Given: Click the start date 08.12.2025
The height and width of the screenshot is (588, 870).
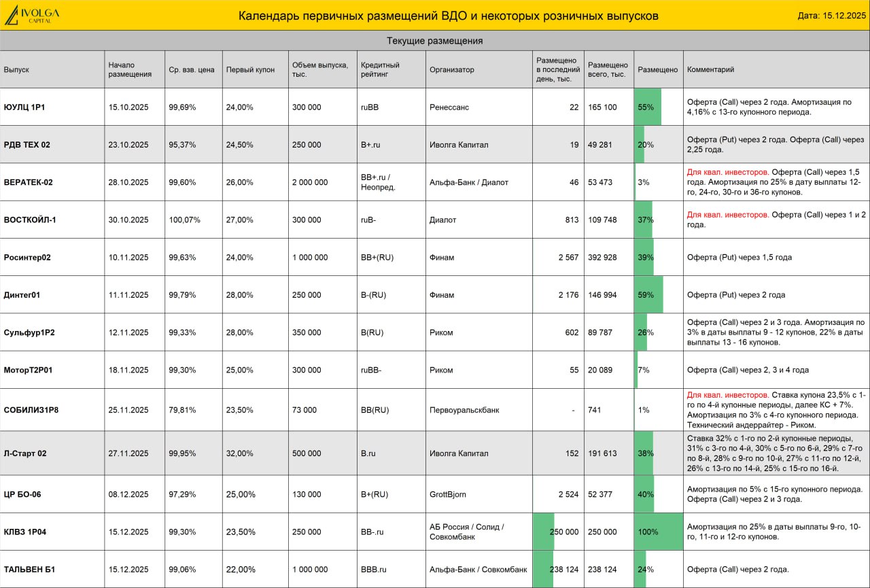Looking at the screenshot, I should [128, 494].
